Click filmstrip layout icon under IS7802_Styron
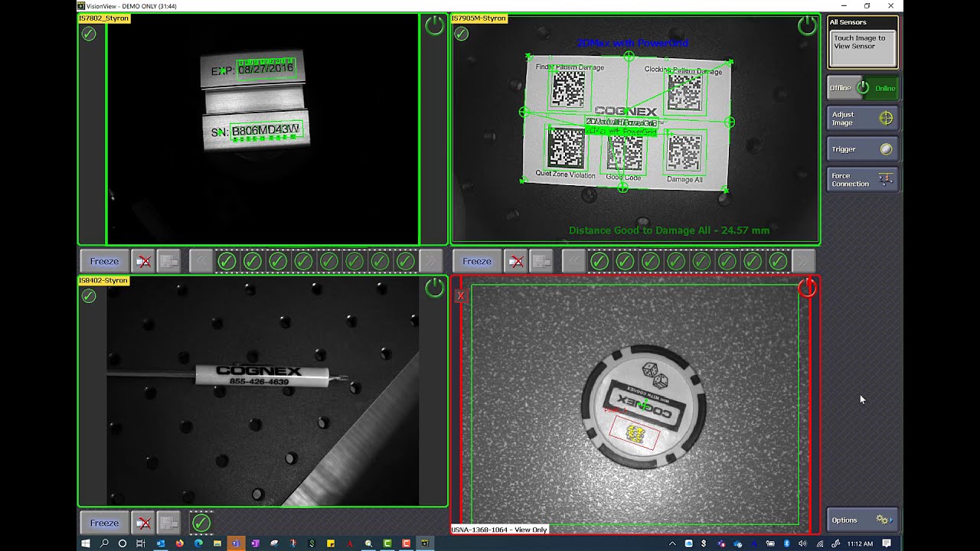Image resolution: width=980 pixels, height=551 pixels. pyautogui.click(x=168, y=261)
